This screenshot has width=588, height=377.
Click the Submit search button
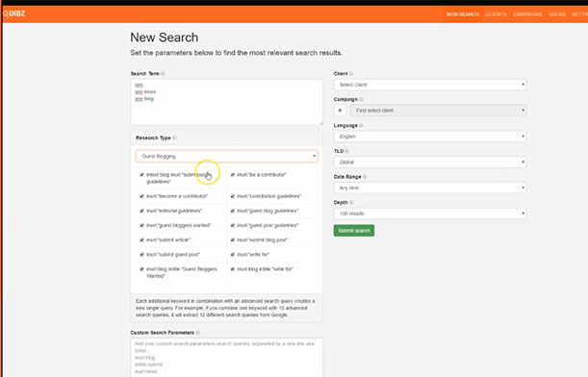point(354,231)
